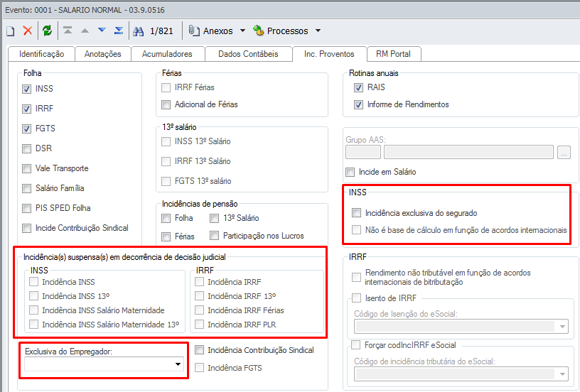Check Incidência FGTS box

199,368
